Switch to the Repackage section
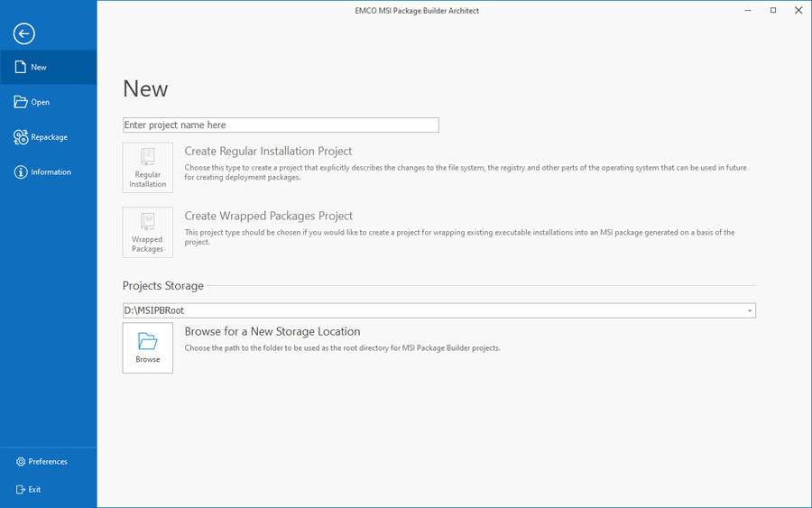The width and height of the screenshot is (812, 508). (x=48, y=137)
